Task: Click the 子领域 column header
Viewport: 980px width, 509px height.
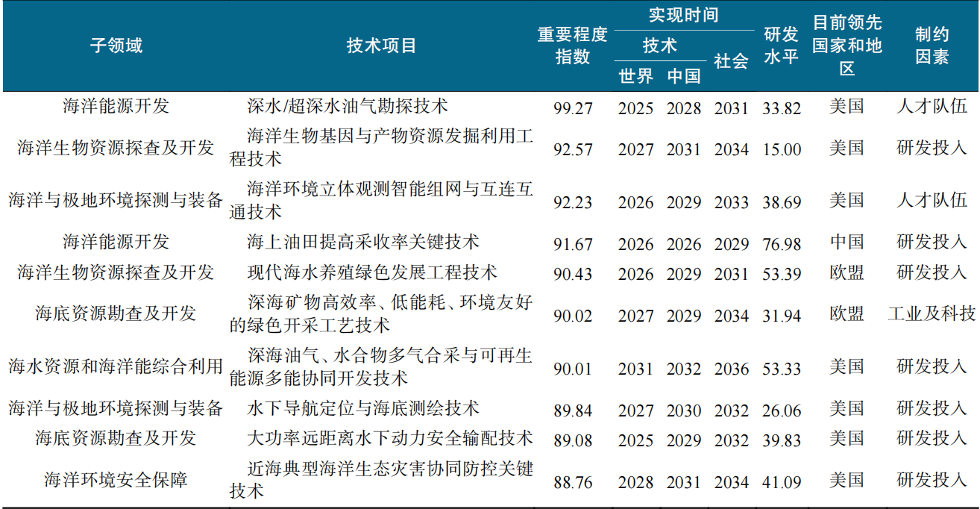Action: pyautogui.click(x=116, y=46)
